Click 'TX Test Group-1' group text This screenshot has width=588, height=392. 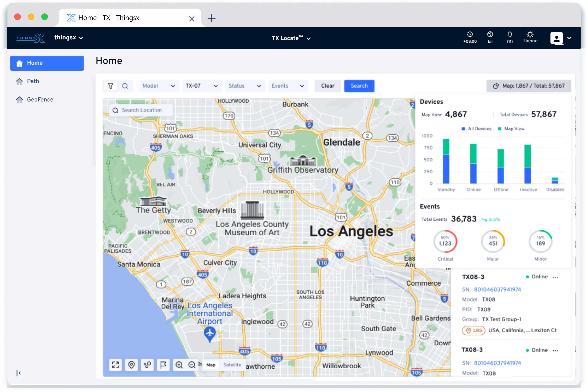tap(501, 319)
